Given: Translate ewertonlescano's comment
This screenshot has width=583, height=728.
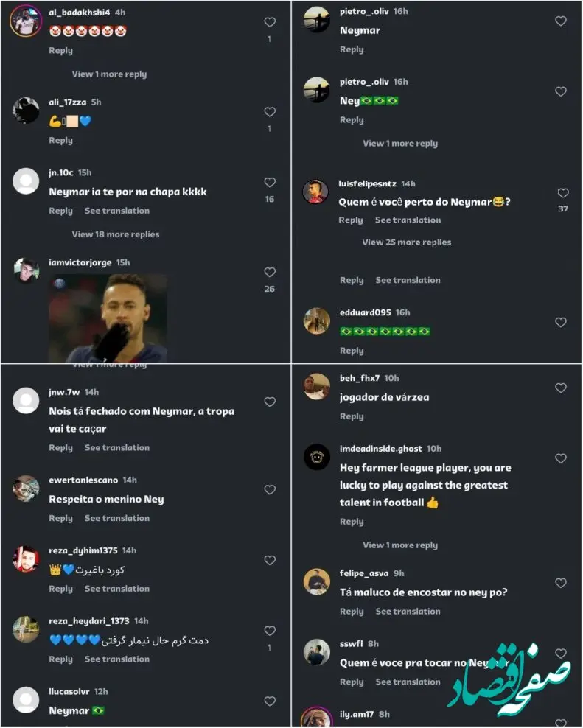Looking at the screenshot, I should click(116, 519).
